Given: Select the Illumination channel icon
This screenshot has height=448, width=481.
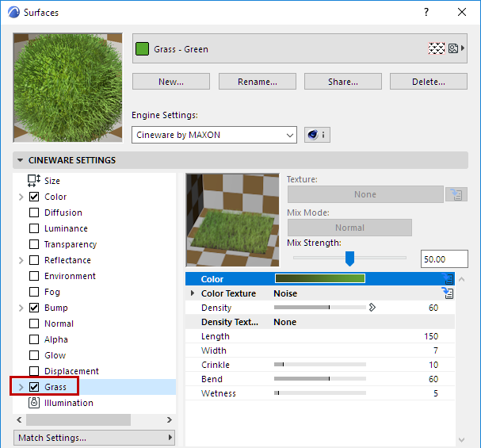Looking at the screenshot, I should pos(34,403).
